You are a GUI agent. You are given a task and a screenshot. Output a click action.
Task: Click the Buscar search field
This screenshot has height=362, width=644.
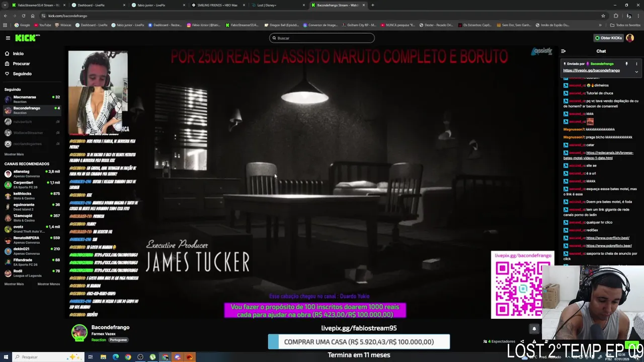click(322, 38)
